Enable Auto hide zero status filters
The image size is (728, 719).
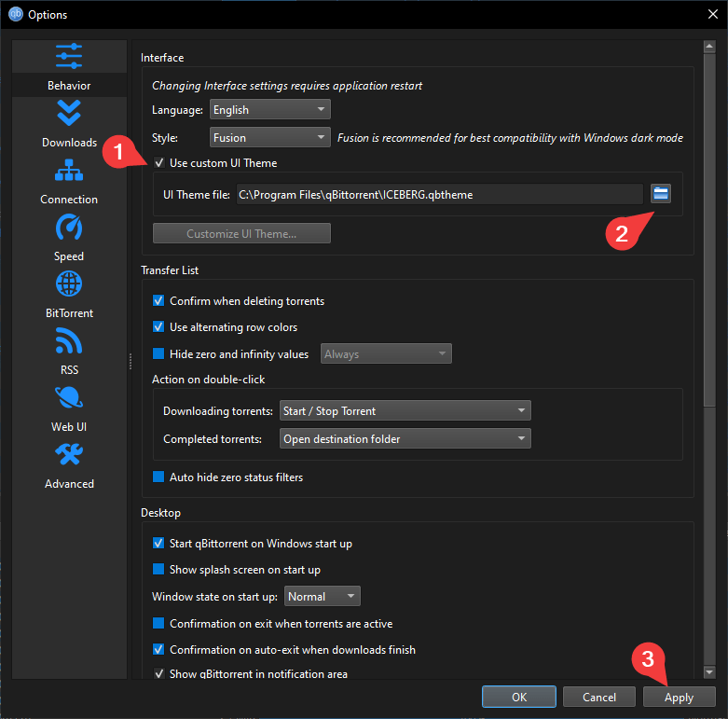pyautogui.click(x=158, y=477)
